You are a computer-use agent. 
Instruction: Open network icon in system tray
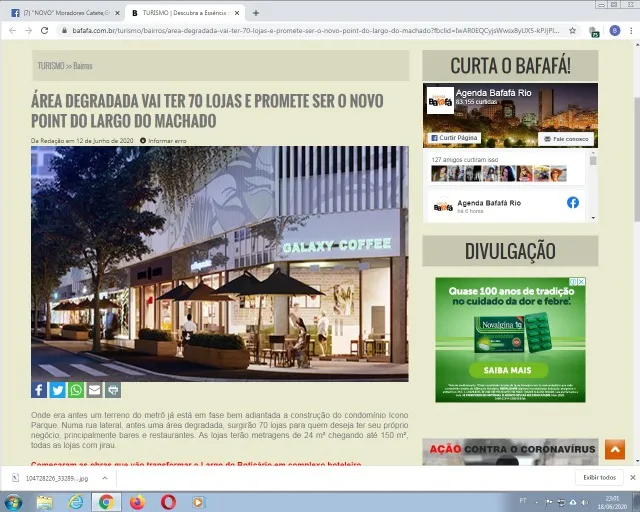point(561,502)
